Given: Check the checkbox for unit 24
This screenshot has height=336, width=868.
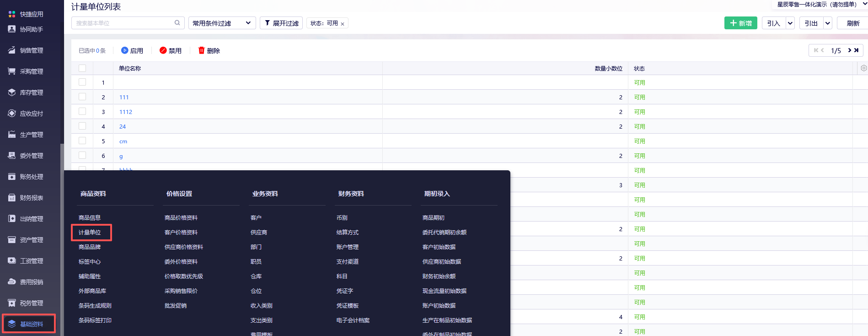Looking at the screenshot, I should pos(82,126).
